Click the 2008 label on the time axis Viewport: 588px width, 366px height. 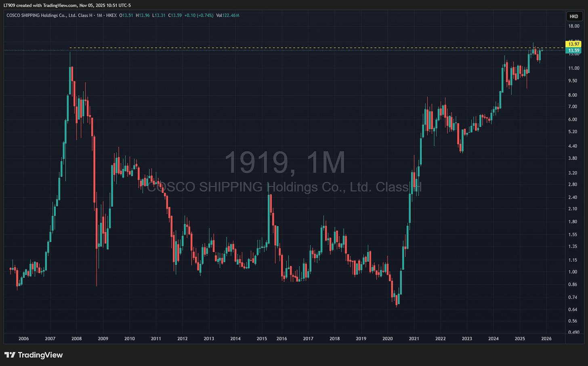click(76, 339)
